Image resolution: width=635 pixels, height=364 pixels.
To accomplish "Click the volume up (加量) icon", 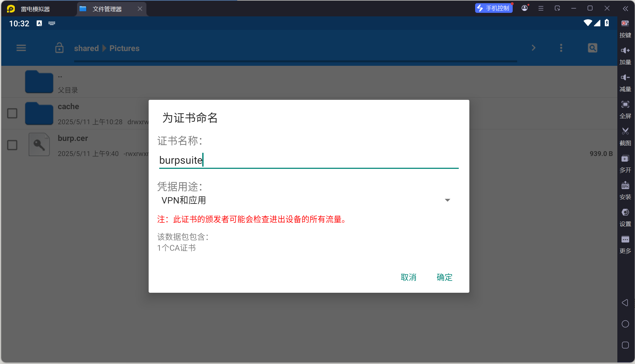I will (x=625, y=51).
